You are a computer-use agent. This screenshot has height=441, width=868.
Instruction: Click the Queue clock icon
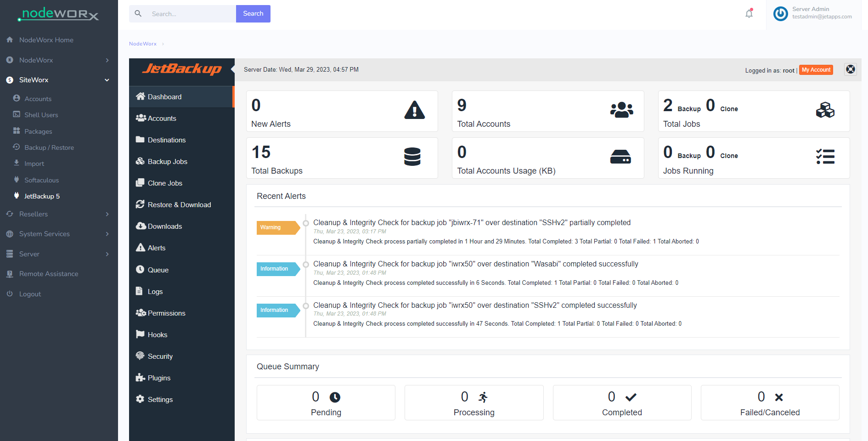pos(140,270)
